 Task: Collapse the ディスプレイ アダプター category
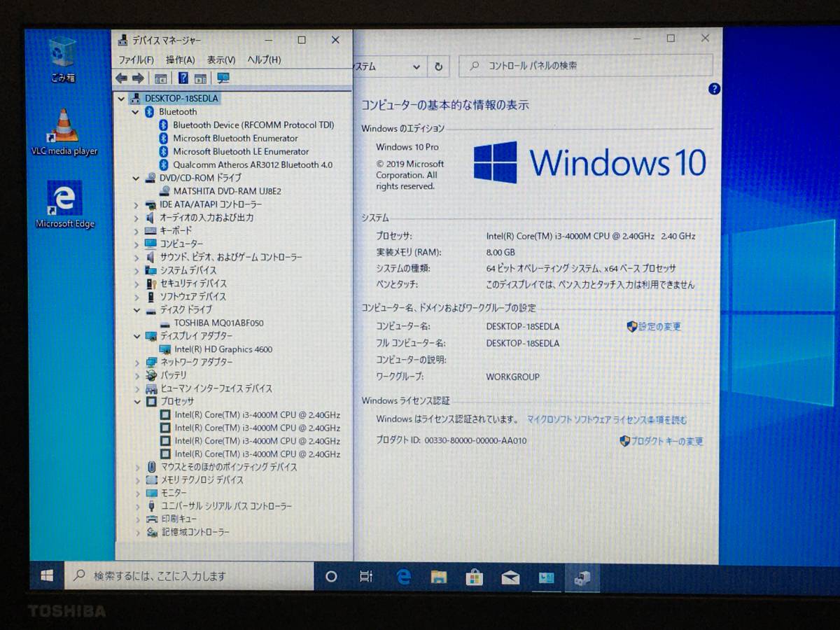click(x=136, y=336)
